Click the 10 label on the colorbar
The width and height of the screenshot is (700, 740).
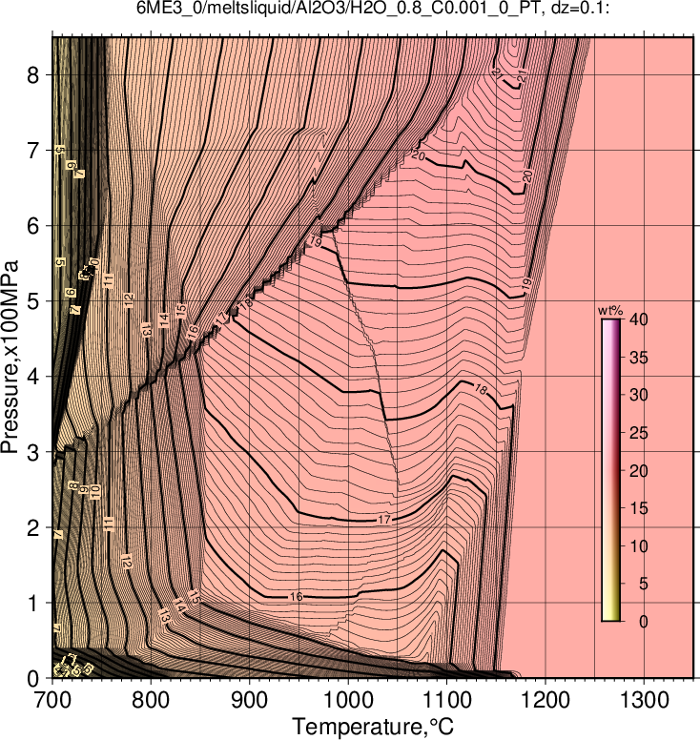pos(639,546)
